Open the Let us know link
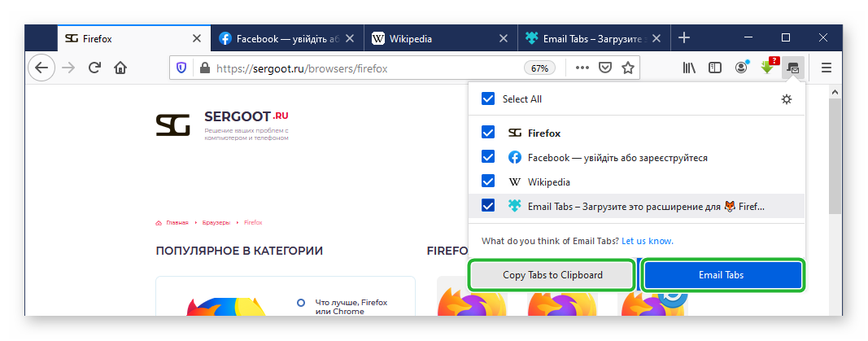 pyautogui.click(x=647, y=242)
